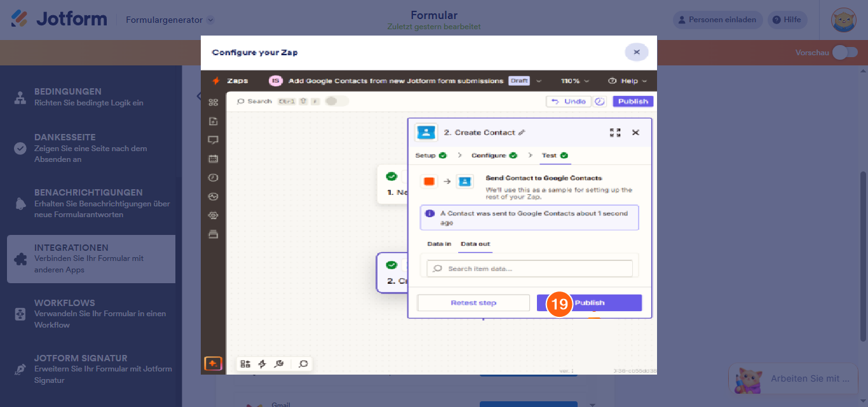This screenshot has height=407, width=868.
Task: Click inside the Search item data field
Action: [x=529, y=267]
